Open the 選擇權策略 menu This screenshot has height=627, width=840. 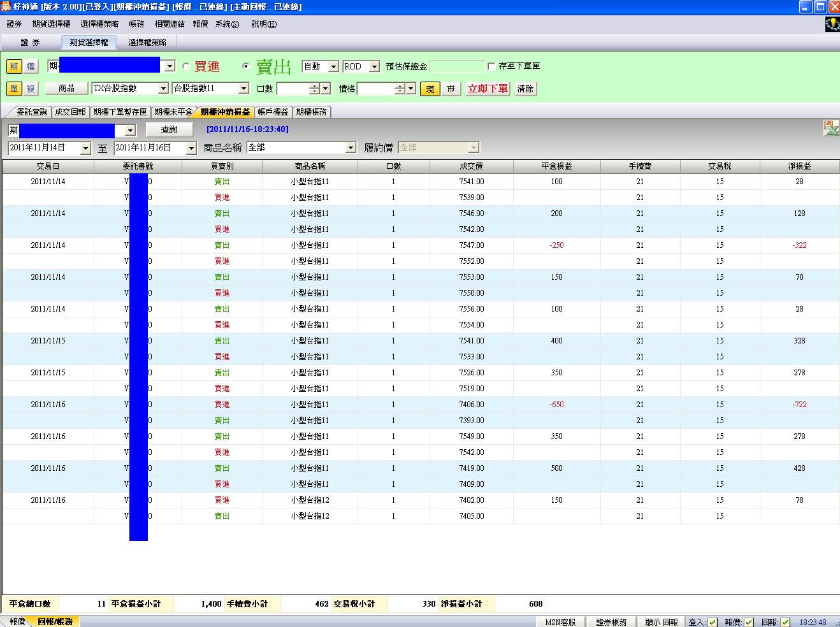(99, 24)
